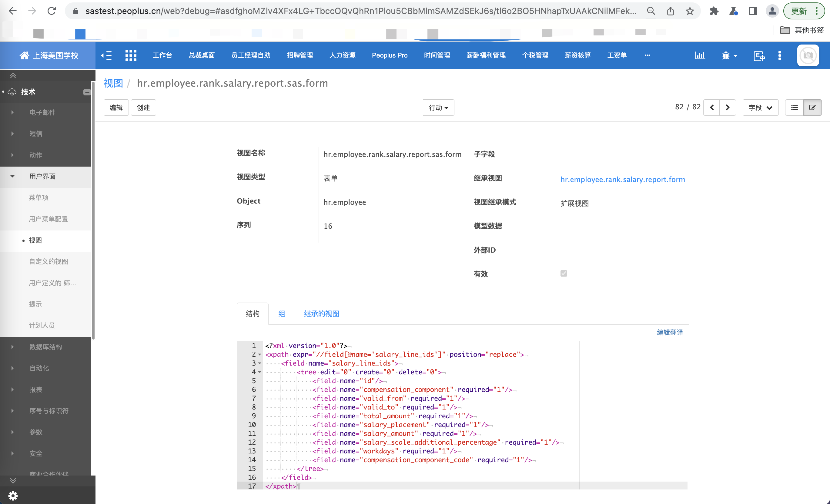Open hr.employee.rank.salary.report.form link

[x=623, y=179]
